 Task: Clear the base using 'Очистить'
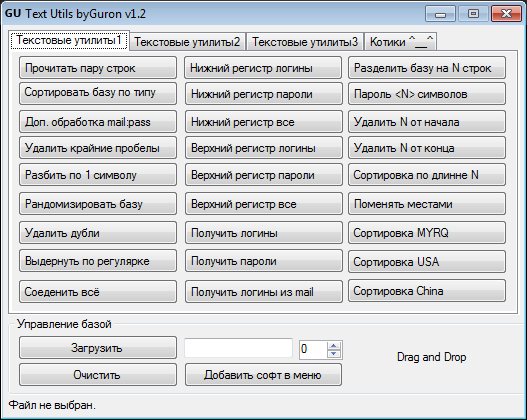98,374
